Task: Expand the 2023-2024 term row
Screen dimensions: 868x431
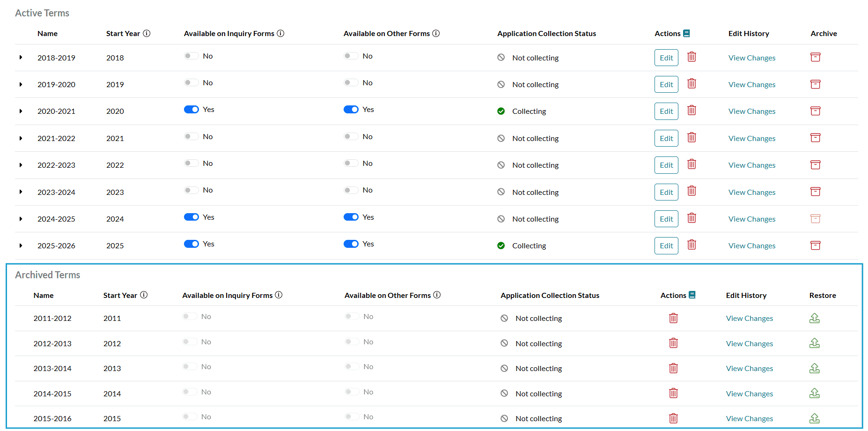Action: tap(21, 192)
